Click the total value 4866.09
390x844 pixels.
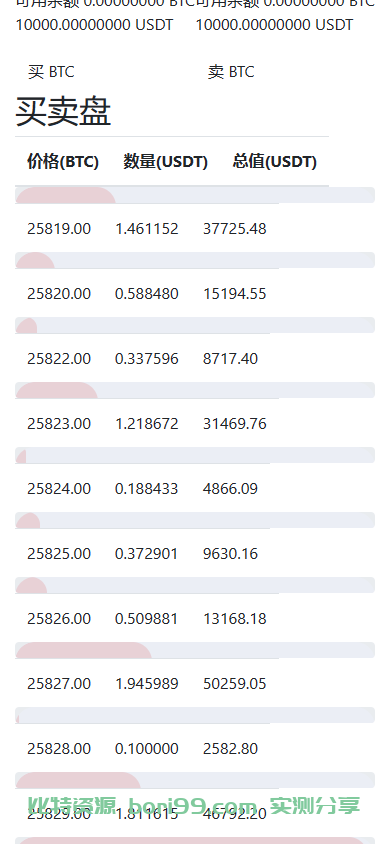[x=230, y=489]
